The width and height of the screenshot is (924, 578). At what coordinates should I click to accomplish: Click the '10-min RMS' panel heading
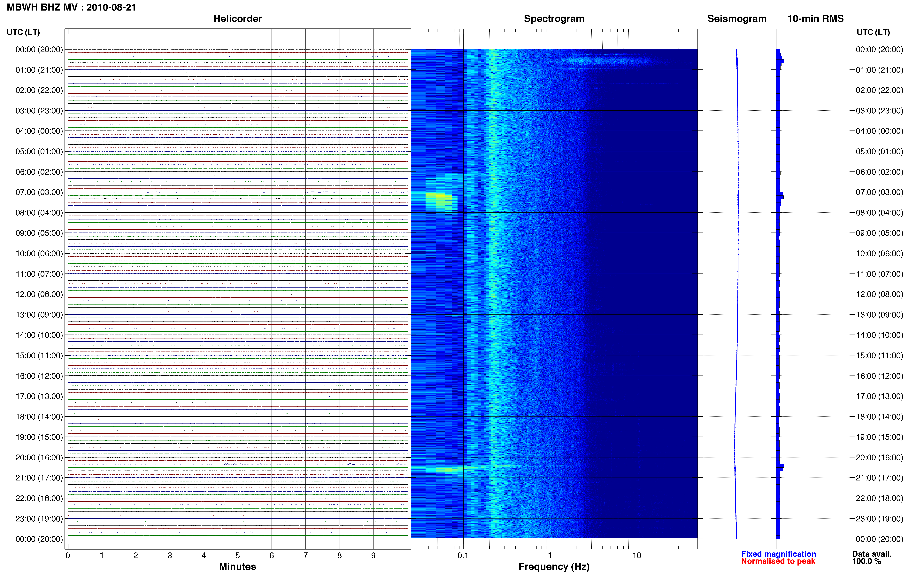[816, 18]
